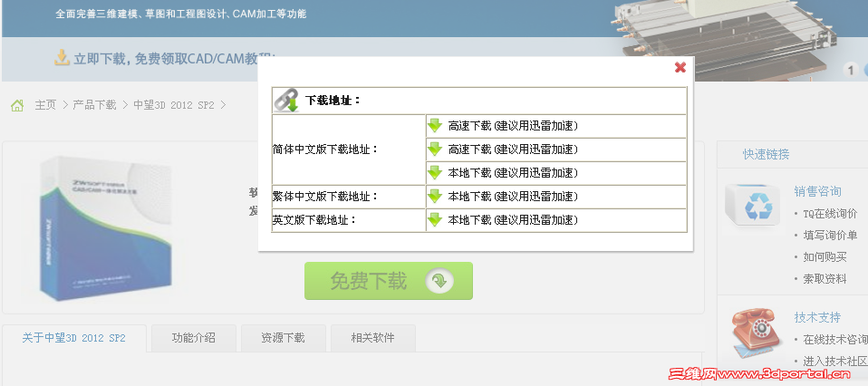
Task: Click green arrow icon in Simplified Chinese 本地下载 row
Action: coord(435,173)
